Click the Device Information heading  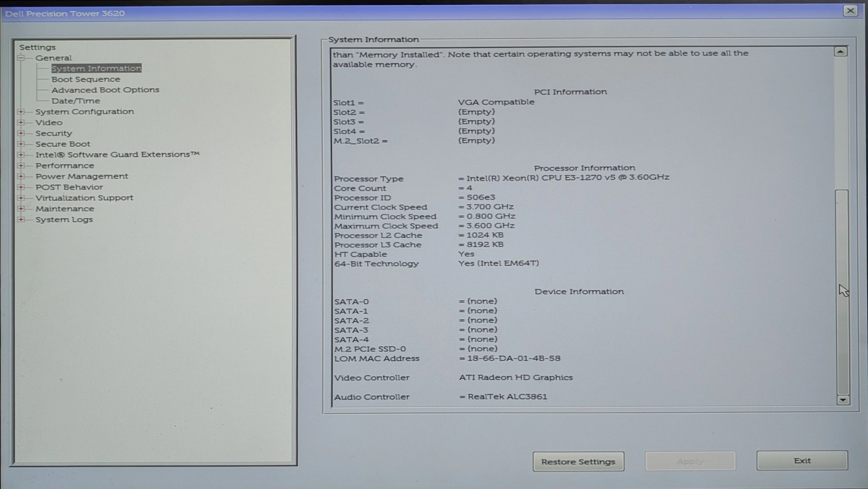point(579,291)
